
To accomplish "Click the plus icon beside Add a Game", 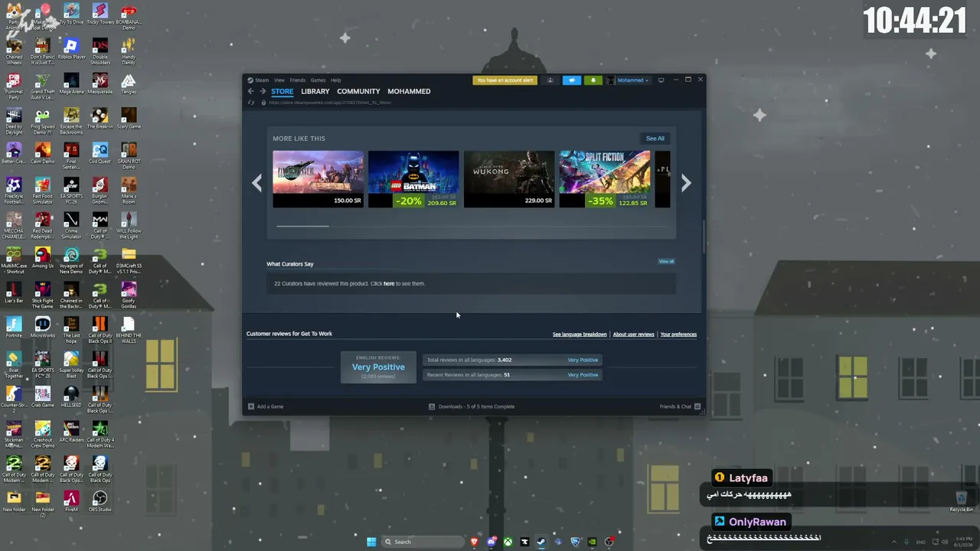I will point(251,406).
